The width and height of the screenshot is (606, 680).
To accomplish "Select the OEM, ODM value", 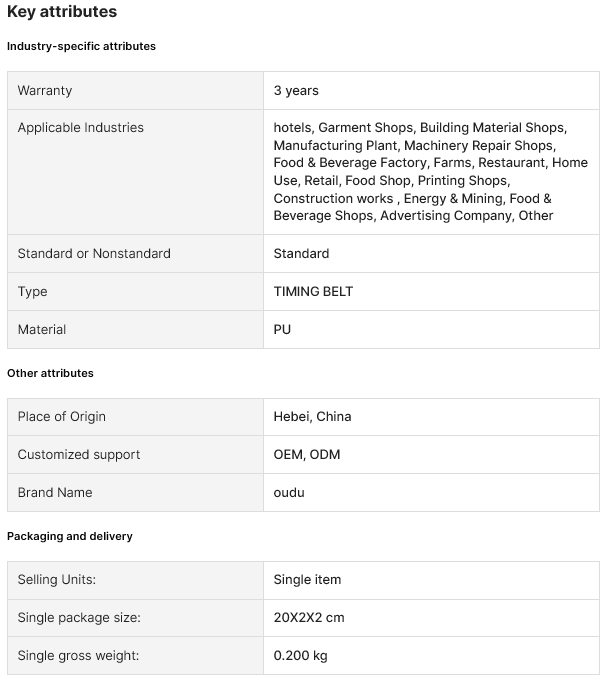I will pos(307,454).
